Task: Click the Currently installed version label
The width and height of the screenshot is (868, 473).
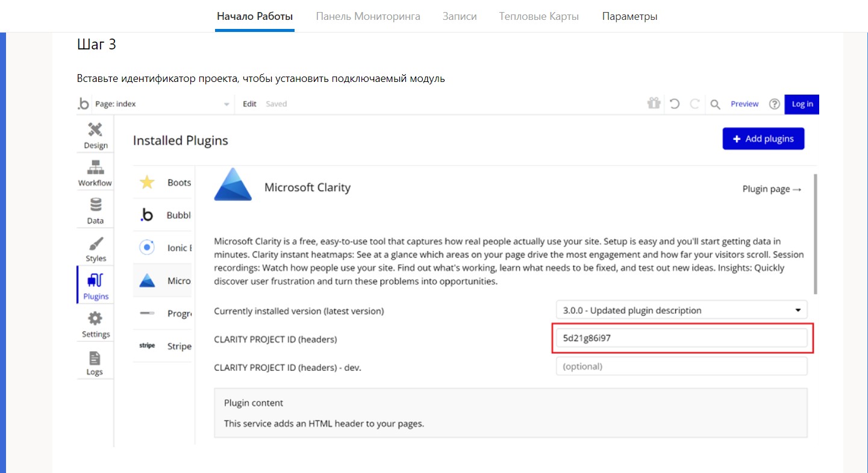Action: click(299, 311)
